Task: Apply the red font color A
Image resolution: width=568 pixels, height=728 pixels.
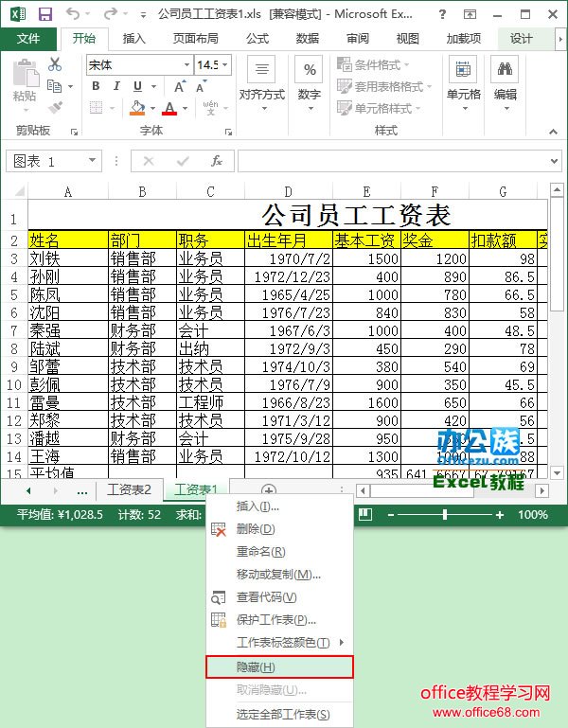Action: 169,108
